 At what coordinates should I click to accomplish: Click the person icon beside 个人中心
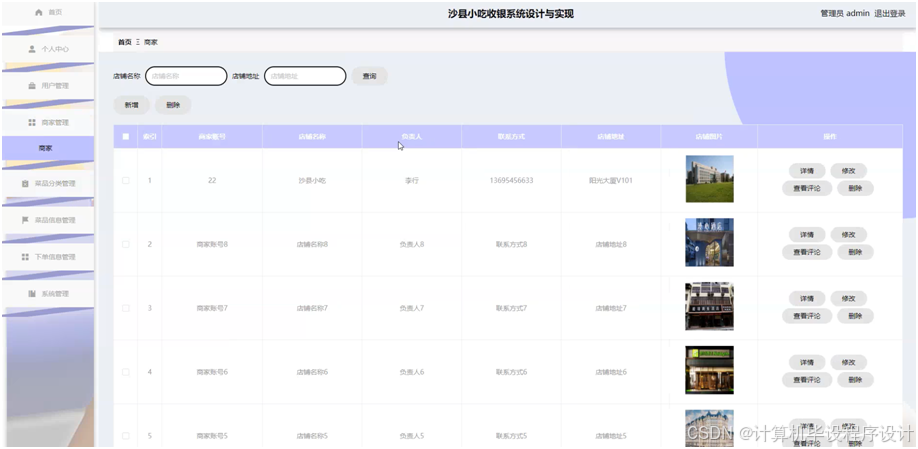(x=32, y=49)
